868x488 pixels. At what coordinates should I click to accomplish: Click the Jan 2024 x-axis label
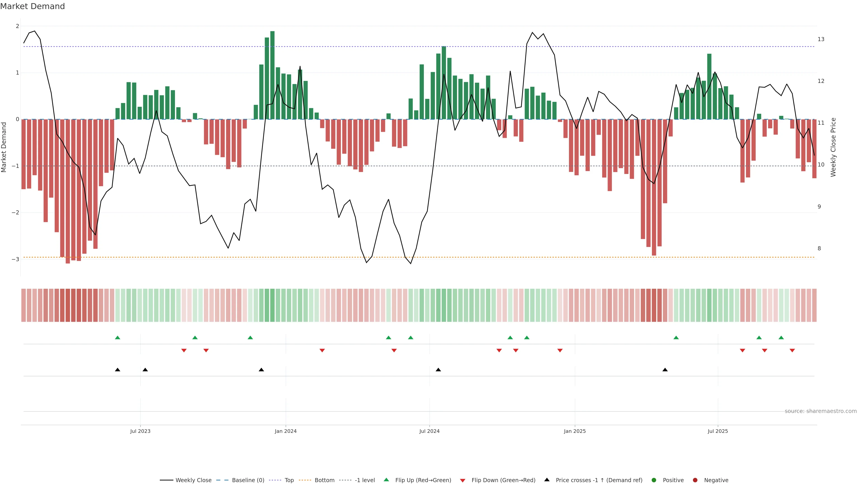pyautogui.click(x=285, y=431)
